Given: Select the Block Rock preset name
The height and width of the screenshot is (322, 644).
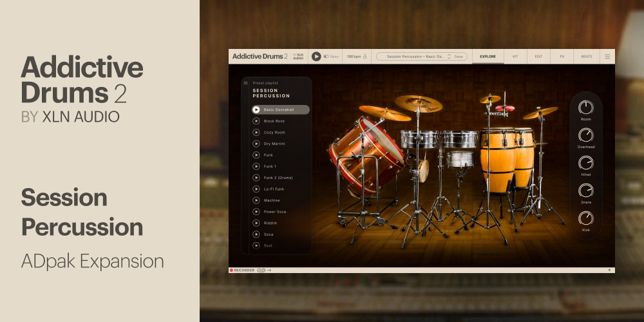Looking at the screenshot, I should click(x=274, y=121).
